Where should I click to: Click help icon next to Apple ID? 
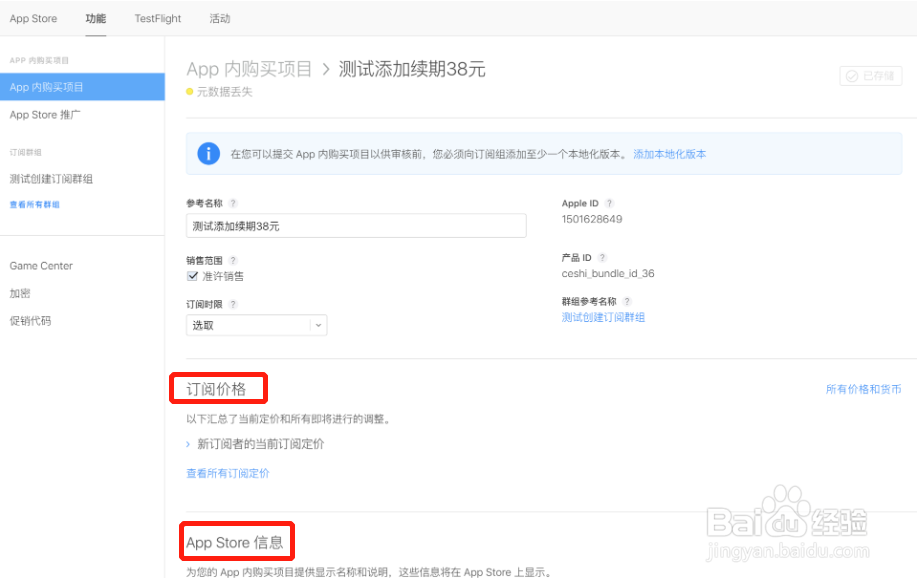[x=609, y=203]
